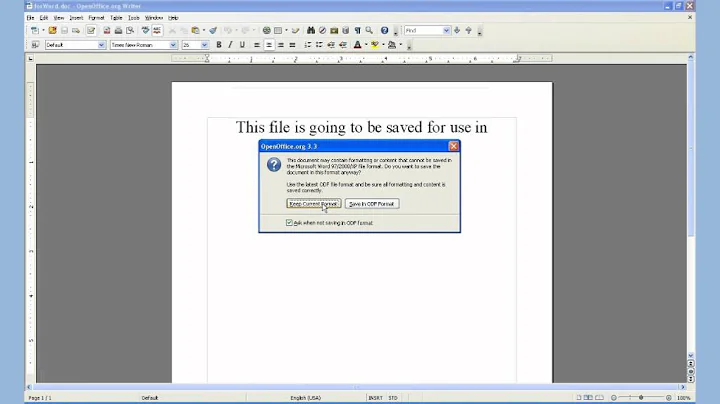Open Find & Replace binoculars icon

coord(311,30)
